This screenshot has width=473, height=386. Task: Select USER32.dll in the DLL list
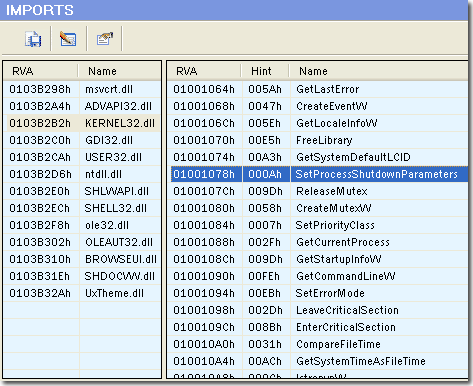coord(82,157)
